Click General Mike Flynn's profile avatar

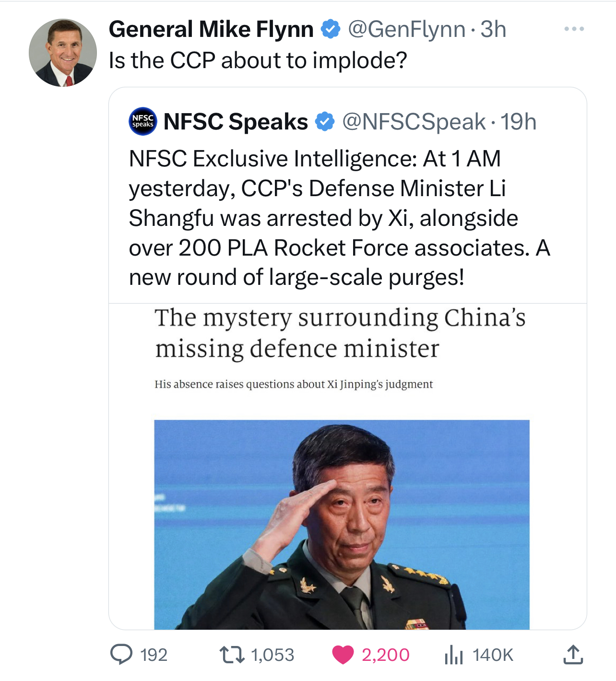coord(63,53)
